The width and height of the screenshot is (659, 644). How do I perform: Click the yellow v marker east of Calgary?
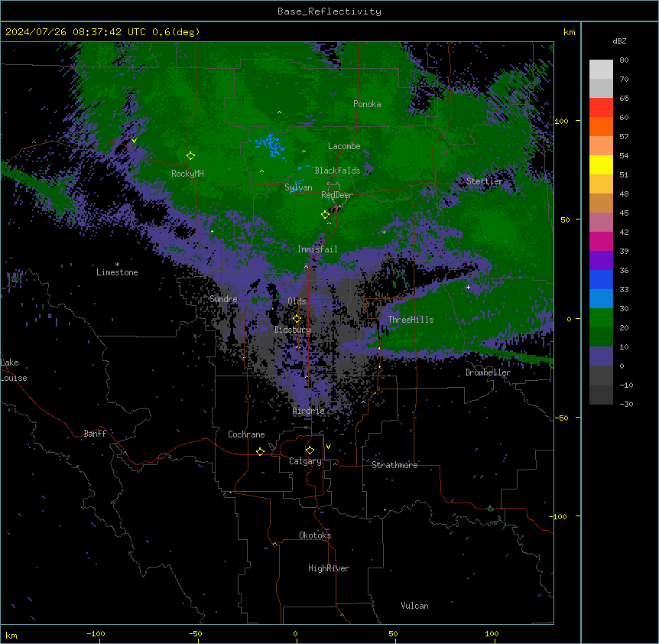pyautogui.click(x=328, y=447)
